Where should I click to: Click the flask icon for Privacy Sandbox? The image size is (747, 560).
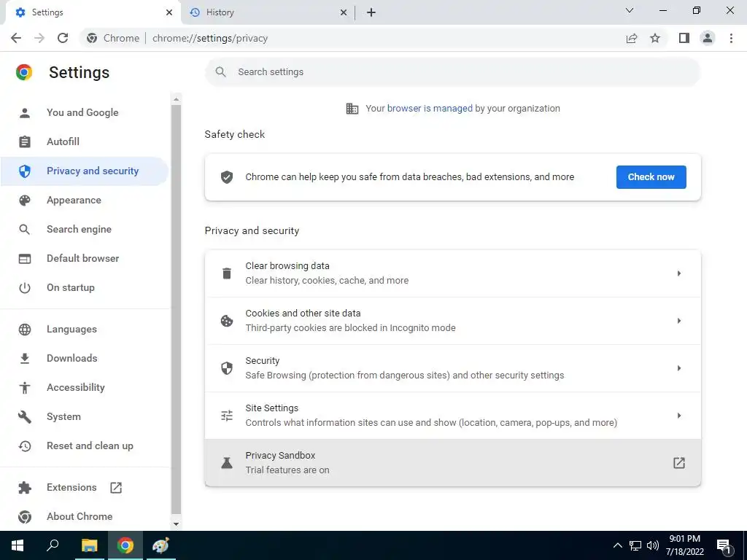pyautogui.click(x=227, y=463)
